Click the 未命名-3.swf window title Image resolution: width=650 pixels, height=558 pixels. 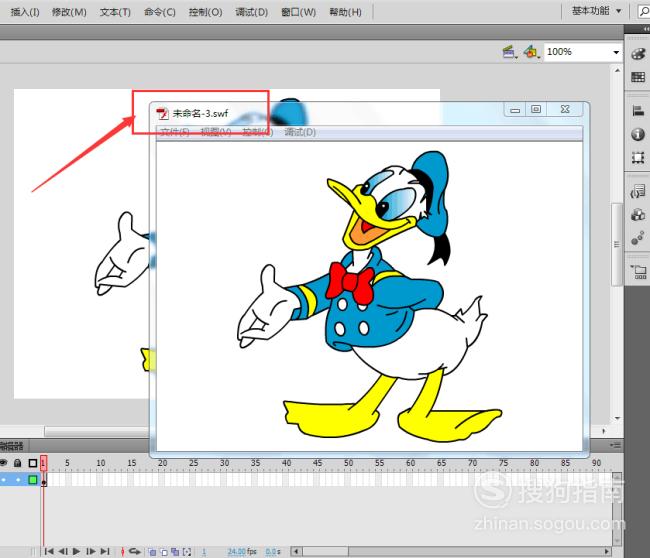(x=200, y=113)
